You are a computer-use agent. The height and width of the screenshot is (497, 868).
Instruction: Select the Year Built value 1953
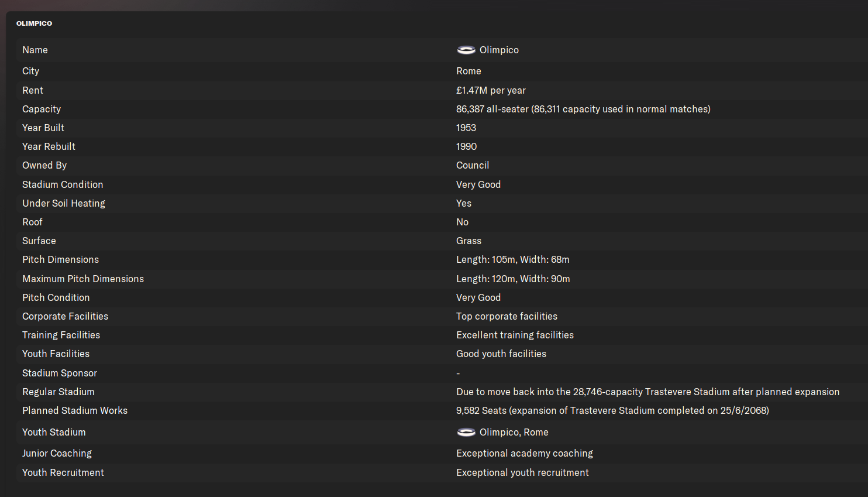(466, 128)
